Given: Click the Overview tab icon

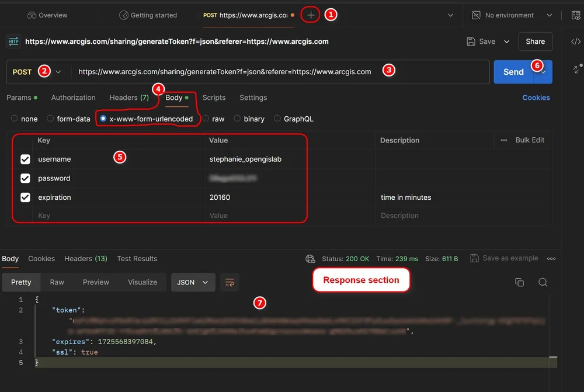Looking at the screenshot, I should point(32,15).
